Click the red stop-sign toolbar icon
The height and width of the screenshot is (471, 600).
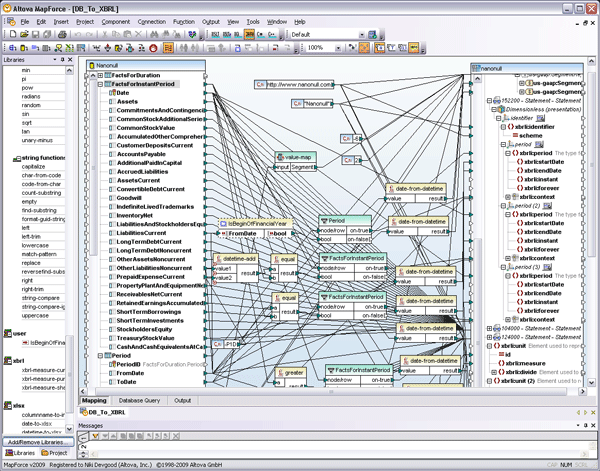point(153,48)
